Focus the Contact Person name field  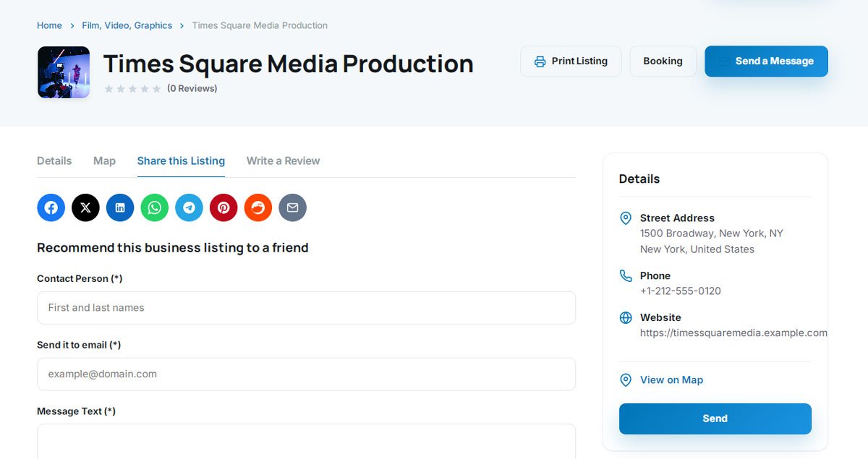306,308
